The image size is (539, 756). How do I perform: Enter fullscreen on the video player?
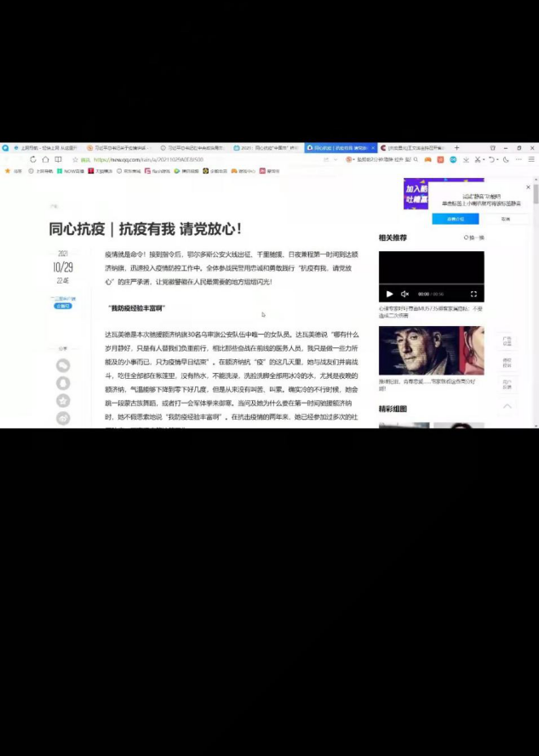(473, 294)
